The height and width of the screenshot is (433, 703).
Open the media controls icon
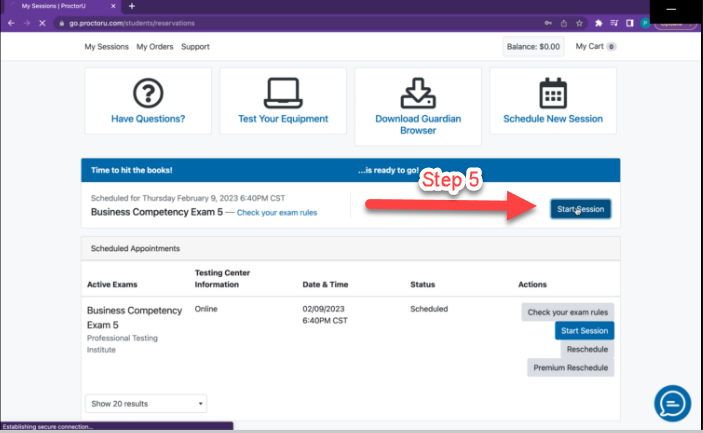[x=614, y=23]
